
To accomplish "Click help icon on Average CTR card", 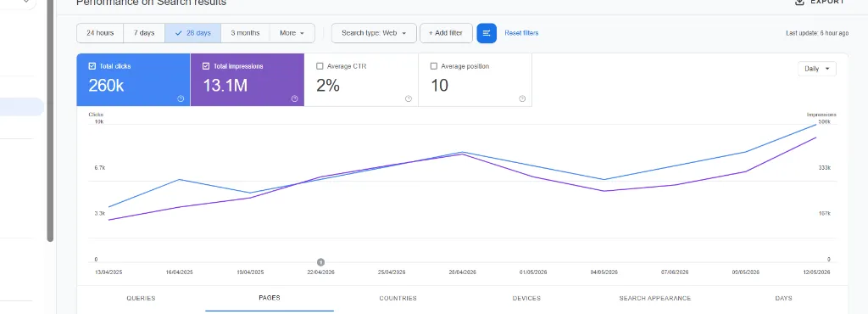I will 409,99.
